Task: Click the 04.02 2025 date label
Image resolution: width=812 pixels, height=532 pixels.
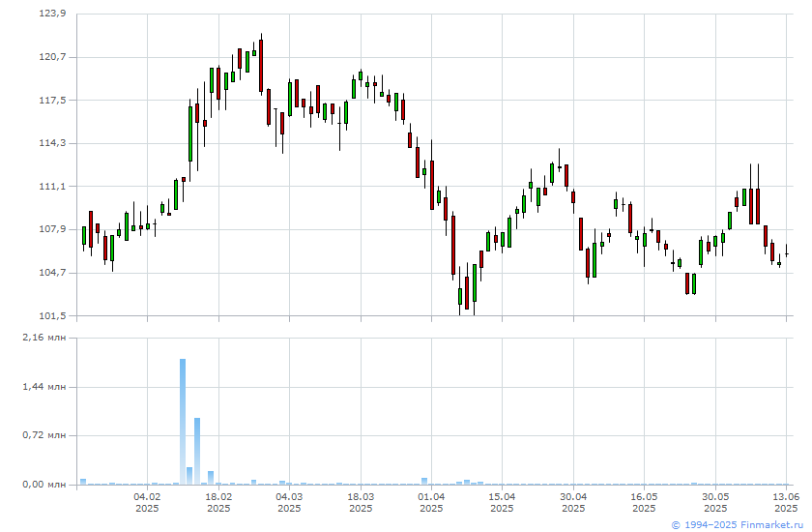Action: [x=147, y=502]
